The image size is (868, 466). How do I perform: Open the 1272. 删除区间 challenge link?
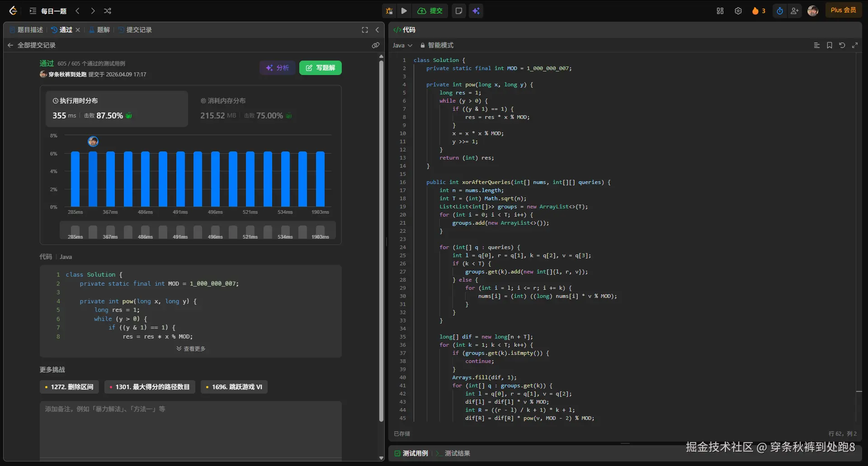(69, 387)
